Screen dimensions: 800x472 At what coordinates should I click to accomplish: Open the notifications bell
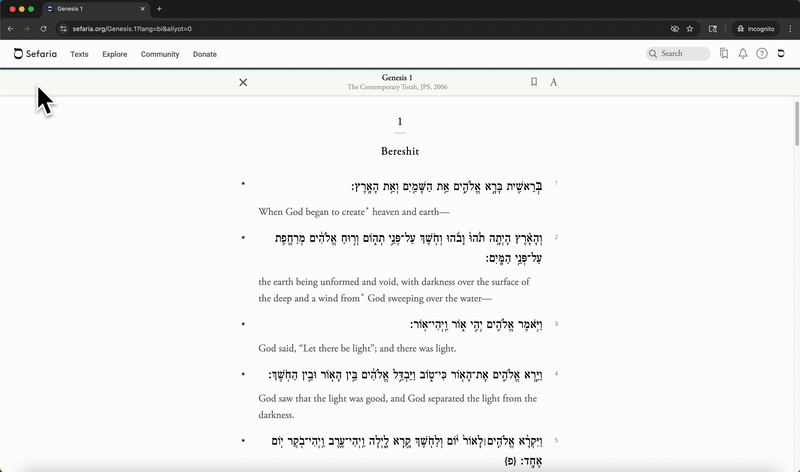pos(743,54)
